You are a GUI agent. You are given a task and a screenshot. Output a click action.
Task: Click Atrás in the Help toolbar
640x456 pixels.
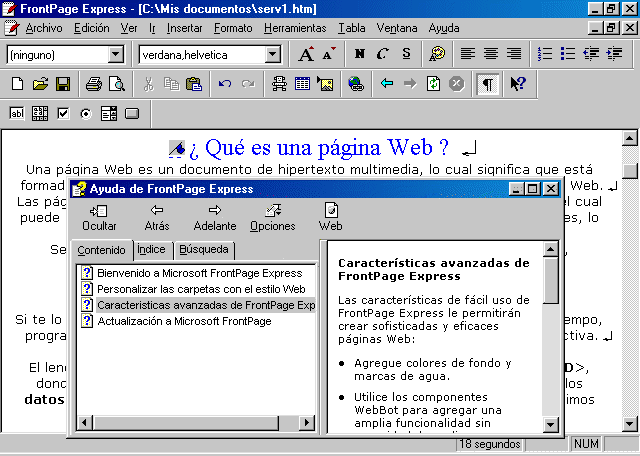[157, 218]
